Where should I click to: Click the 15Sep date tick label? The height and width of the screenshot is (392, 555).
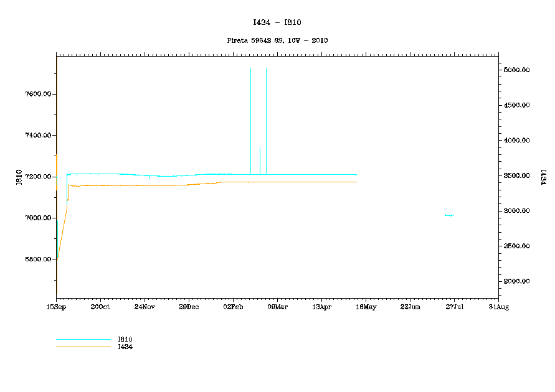point(56,307)
